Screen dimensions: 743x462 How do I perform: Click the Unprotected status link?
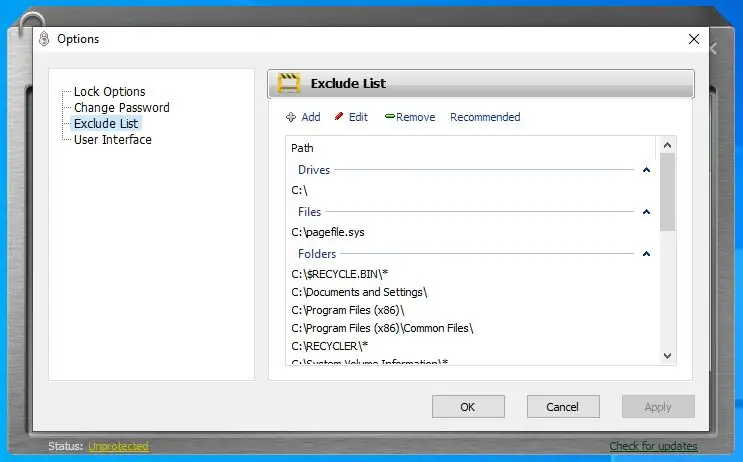coord(118,446)
